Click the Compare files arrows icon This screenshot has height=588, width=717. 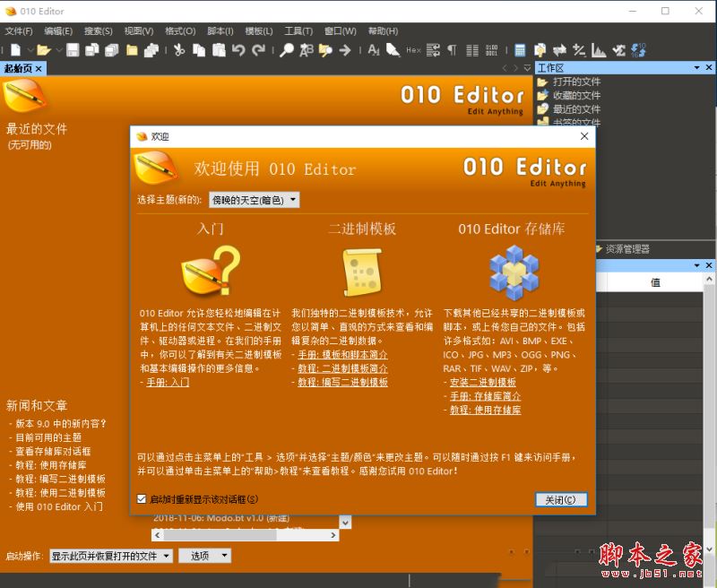click(x=559, y=49)
